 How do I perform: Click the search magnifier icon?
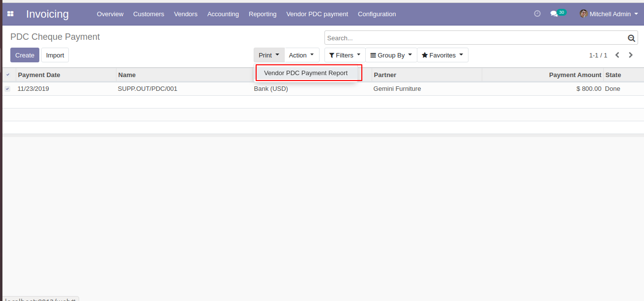point(631,38)
